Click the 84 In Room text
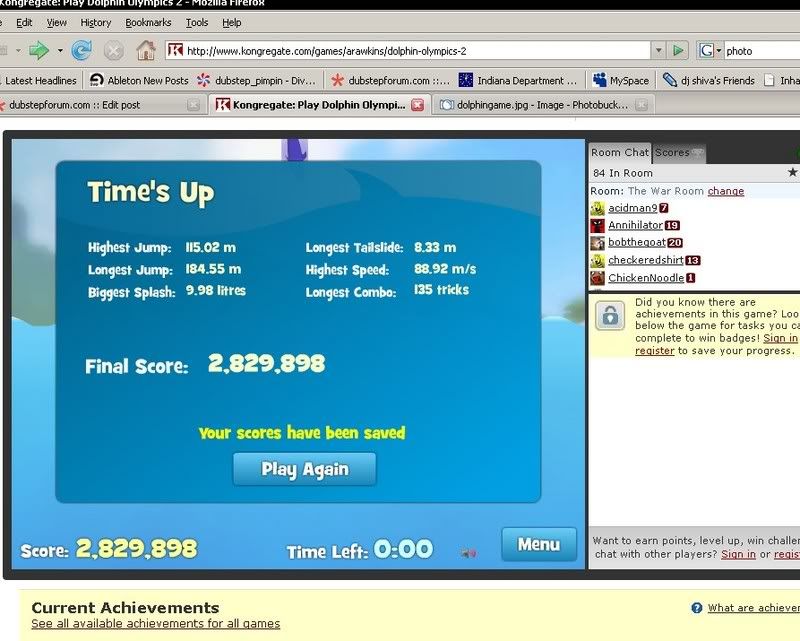This screenshot has height=641, width=800. point(622,173)
